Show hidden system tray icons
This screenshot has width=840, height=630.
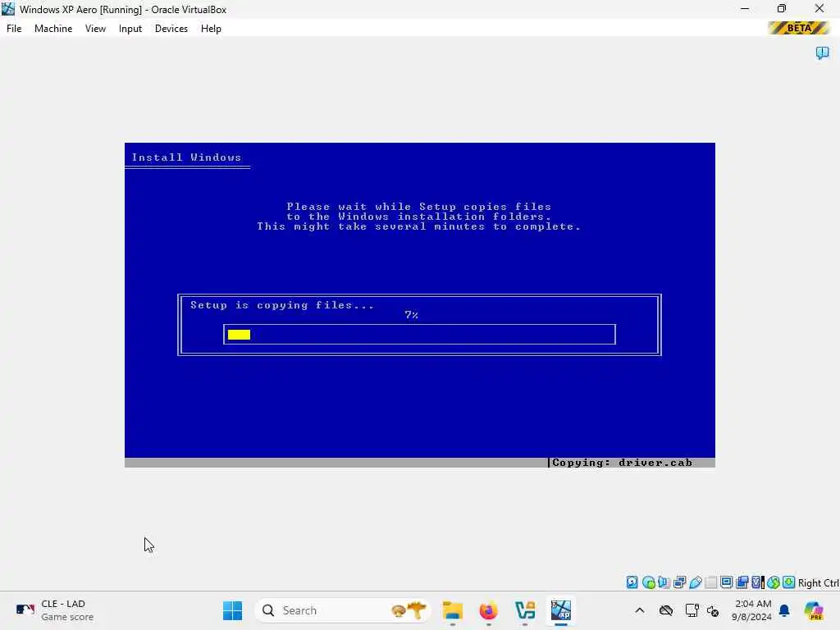coord(640,610)
